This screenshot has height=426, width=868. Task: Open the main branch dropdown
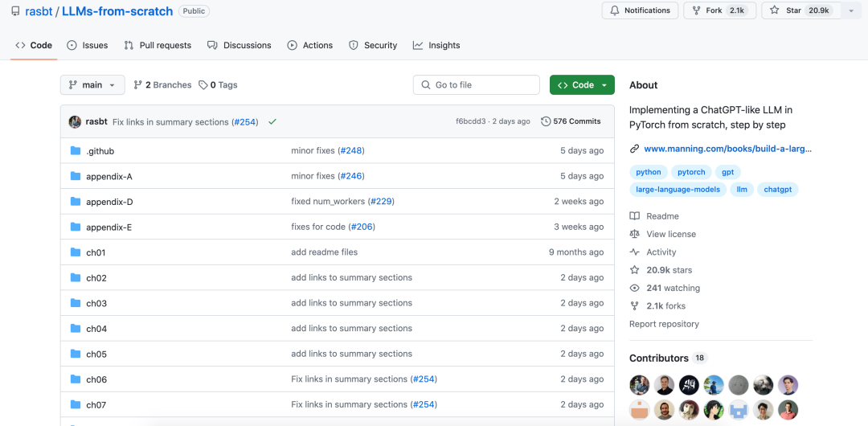point(92,84)
